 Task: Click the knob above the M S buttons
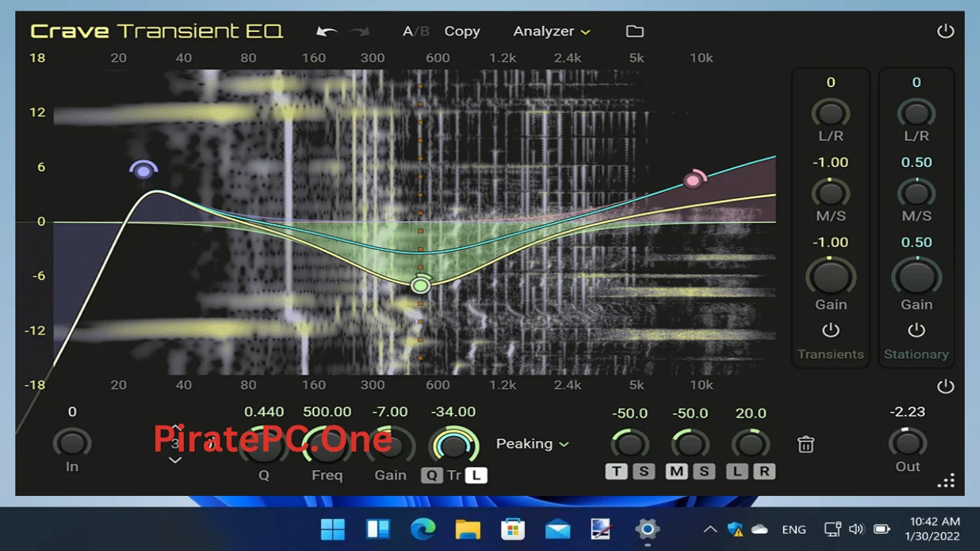coord(691,443)
